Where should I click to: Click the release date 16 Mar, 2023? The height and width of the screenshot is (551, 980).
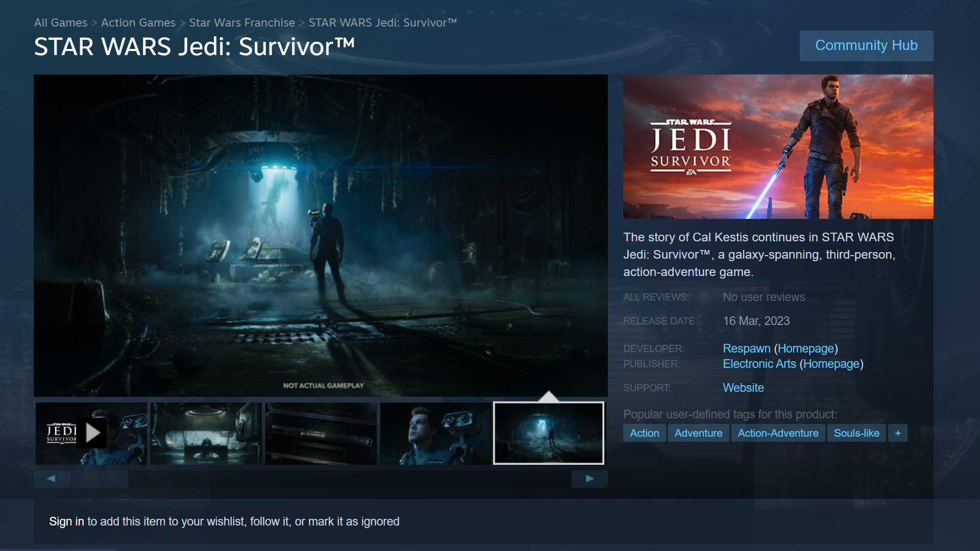tap(756, 321)
